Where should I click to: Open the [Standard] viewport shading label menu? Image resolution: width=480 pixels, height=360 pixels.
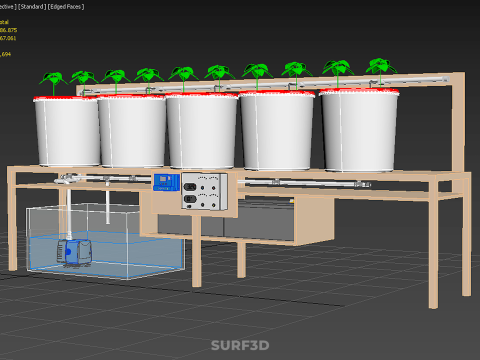(32, 7)
